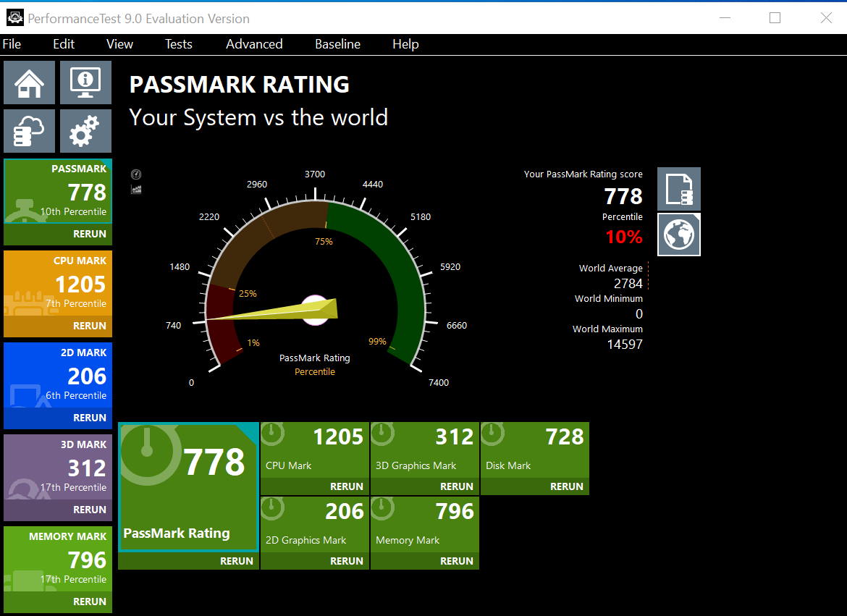Open the System Information monitor icon
Image resolution: width=847 pixels, height=616 pixels.
coord(85,82)
